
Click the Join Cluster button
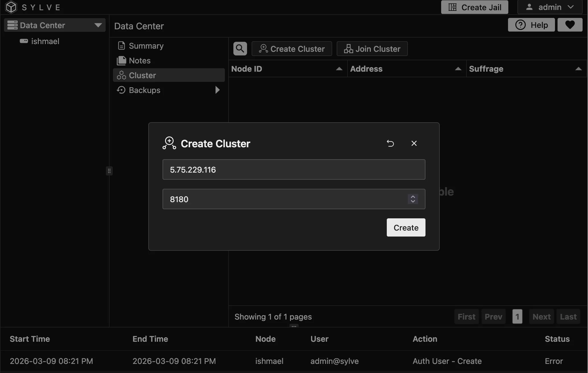[x=372, y=49]
